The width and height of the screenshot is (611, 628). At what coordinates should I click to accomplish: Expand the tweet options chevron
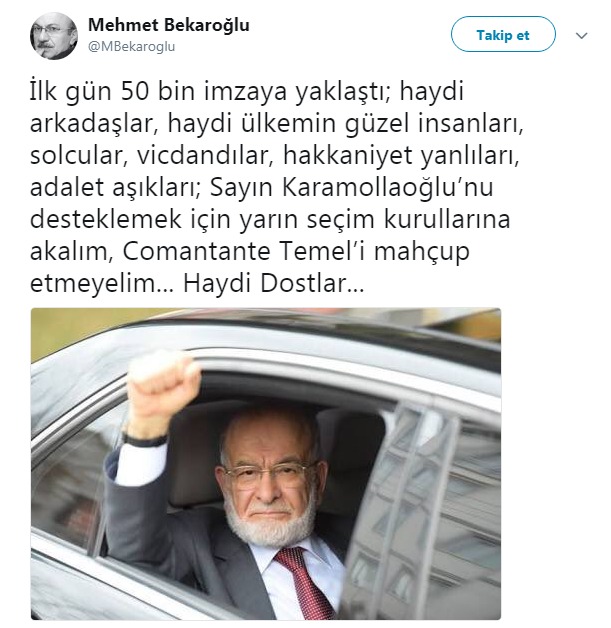pyautogui.click(x=581, y=36)
